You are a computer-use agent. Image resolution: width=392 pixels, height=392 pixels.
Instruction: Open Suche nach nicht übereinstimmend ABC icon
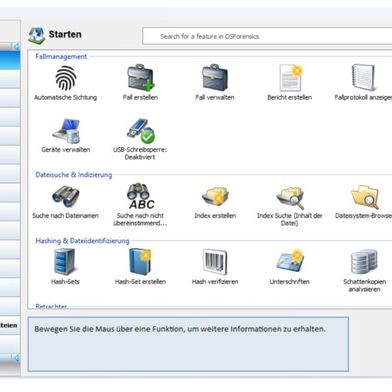tap(140, 196)
